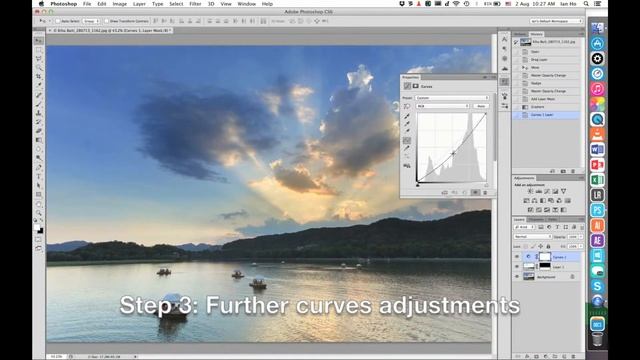
Task: Select the Zoom tool in the toolbox
Action: pos(39,213)
